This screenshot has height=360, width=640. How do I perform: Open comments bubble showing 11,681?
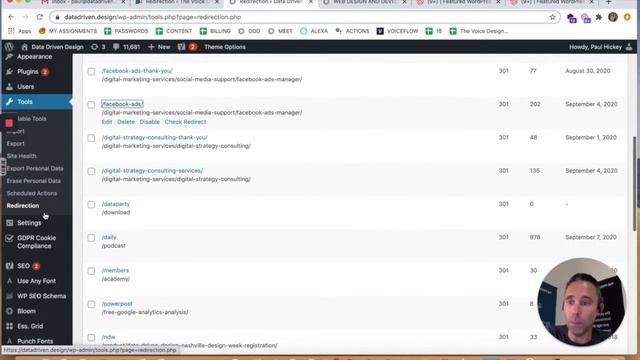127,47
